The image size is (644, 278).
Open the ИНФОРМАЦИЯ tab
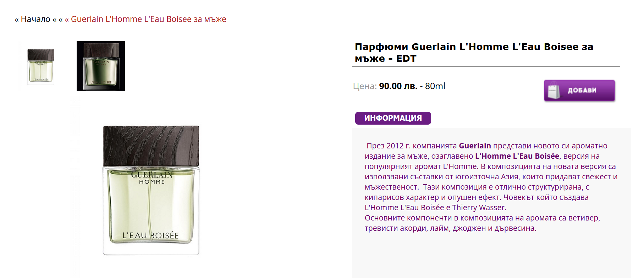pos(393,118)
